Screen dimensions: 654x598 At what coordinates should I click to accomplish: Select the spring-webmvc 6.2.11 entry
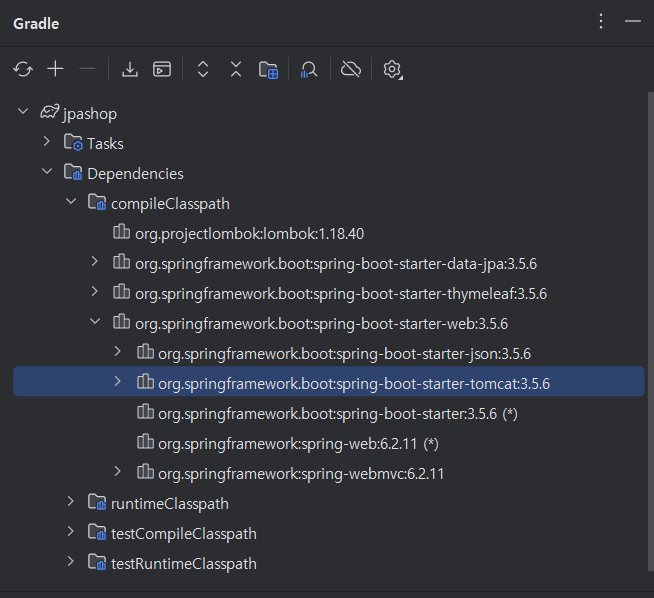coord(301,473)
